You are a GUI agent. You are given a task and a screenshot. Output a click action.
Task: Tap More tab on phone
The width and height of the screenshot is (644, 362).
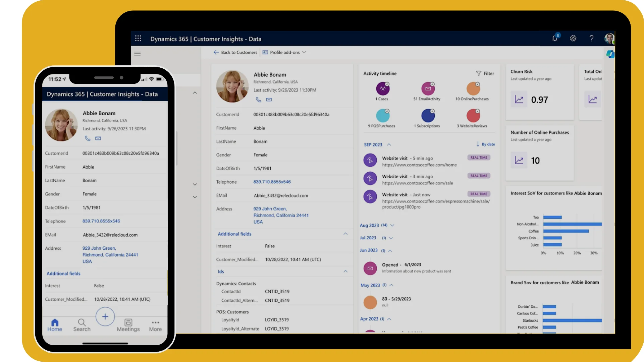click(x=155, y=325)
